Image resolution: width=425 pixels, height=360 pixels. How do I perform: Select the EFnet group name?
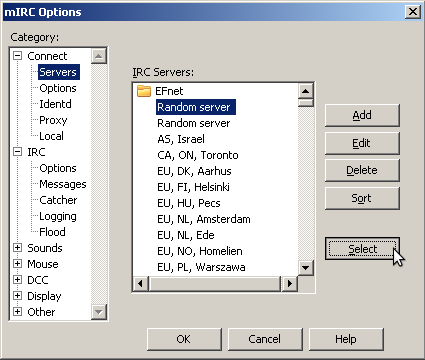coord(169,91)
